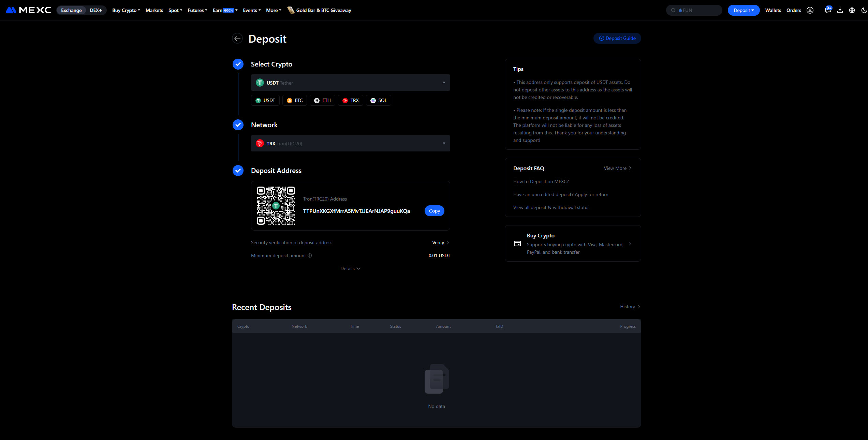Click the Buy Crypto card icon

pyautogui.click(x=517, y=244)
